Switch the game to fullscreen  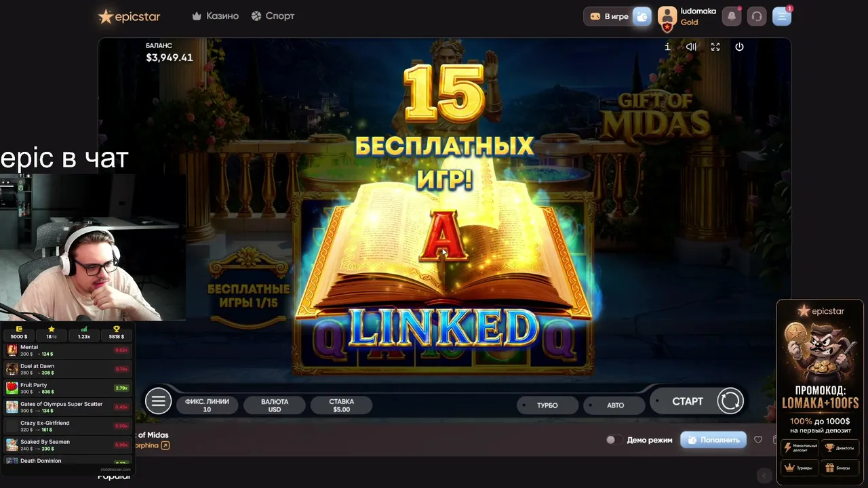715,47
